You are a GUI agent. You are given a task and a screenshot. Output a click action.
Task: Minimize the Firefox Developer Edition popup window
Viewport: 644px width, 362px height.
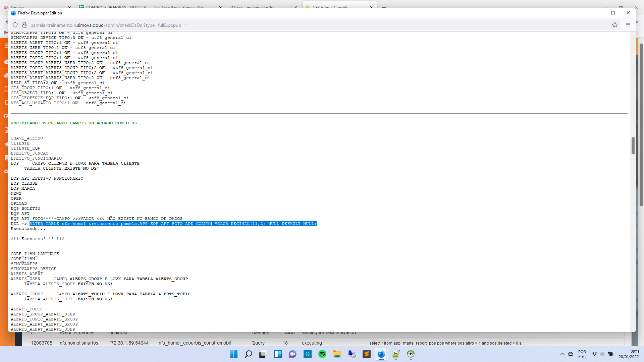[597, 13]
